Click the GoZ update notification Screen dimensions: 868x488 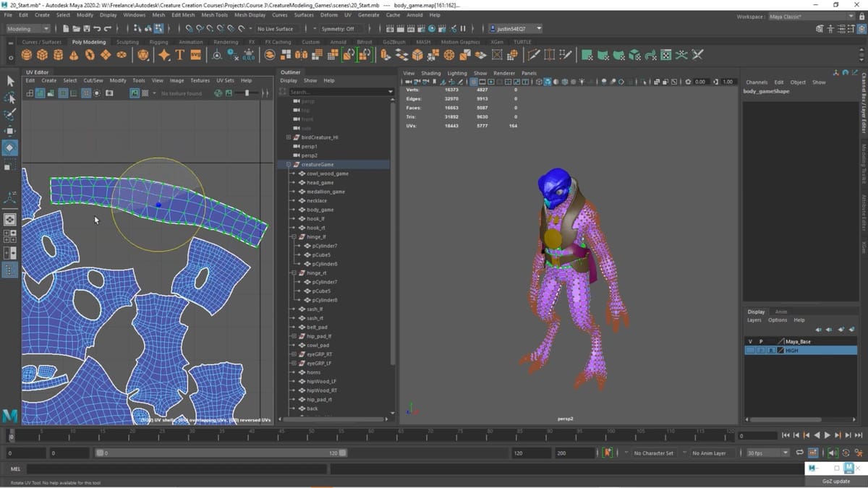[x=836, y=481]
